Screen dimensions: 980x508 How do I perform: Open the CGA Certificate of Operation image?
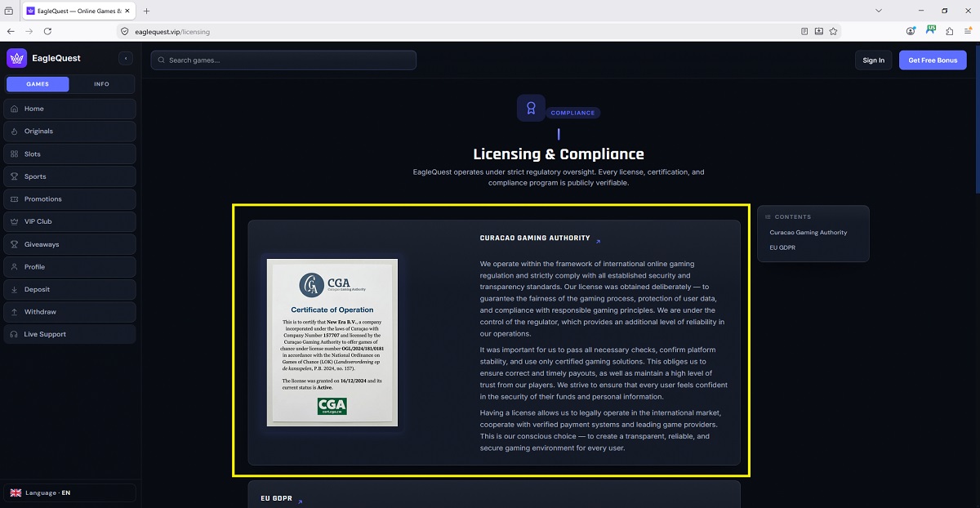332,342
